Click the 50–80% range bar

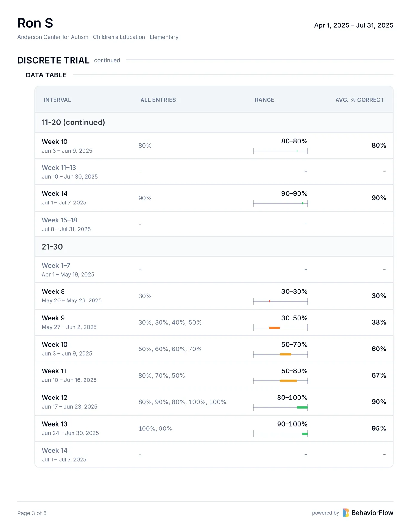[288, 381]
